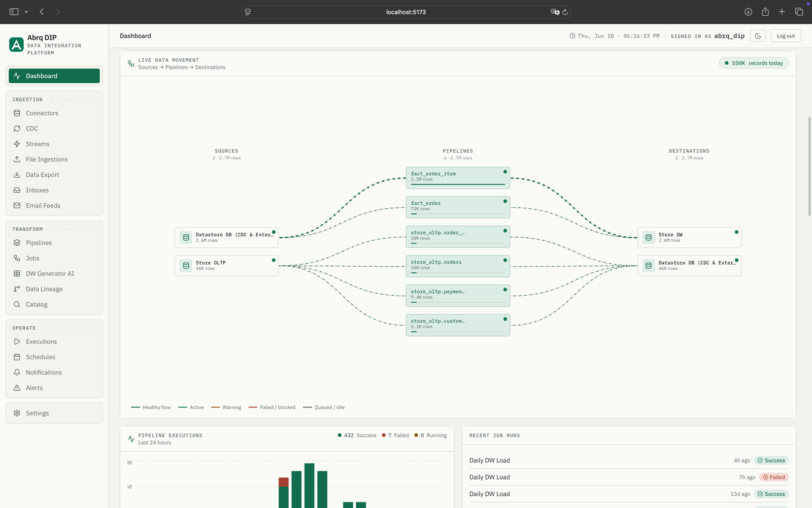The width and height of the screenshot is (812, 508).
Task: Click the browser address bar showing localhost:5173
Action: coord(406,12)
